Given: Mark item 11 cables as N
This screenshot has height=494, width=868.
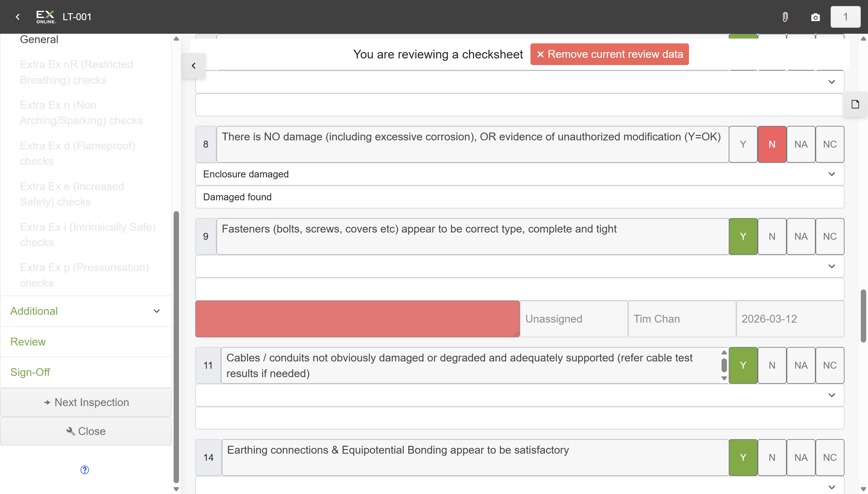Looking at the screenshot, I should 772,365.
